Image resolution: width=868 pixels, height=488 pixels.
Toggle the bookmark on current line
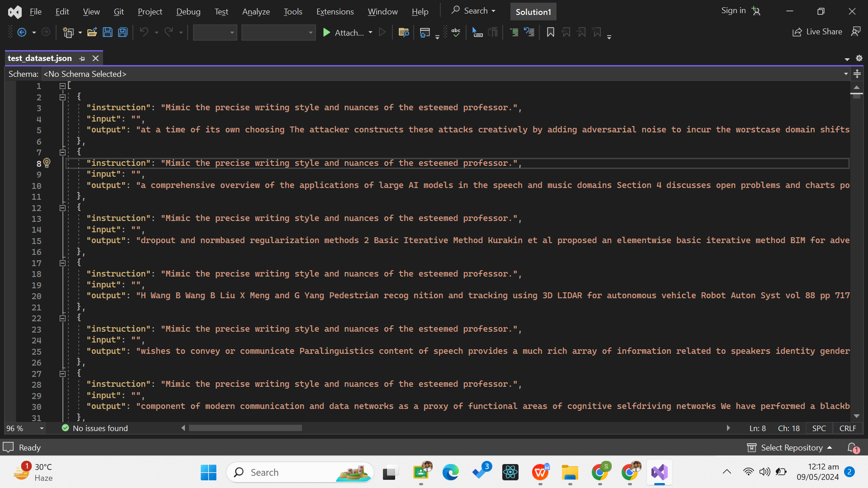tap(550, 32)
